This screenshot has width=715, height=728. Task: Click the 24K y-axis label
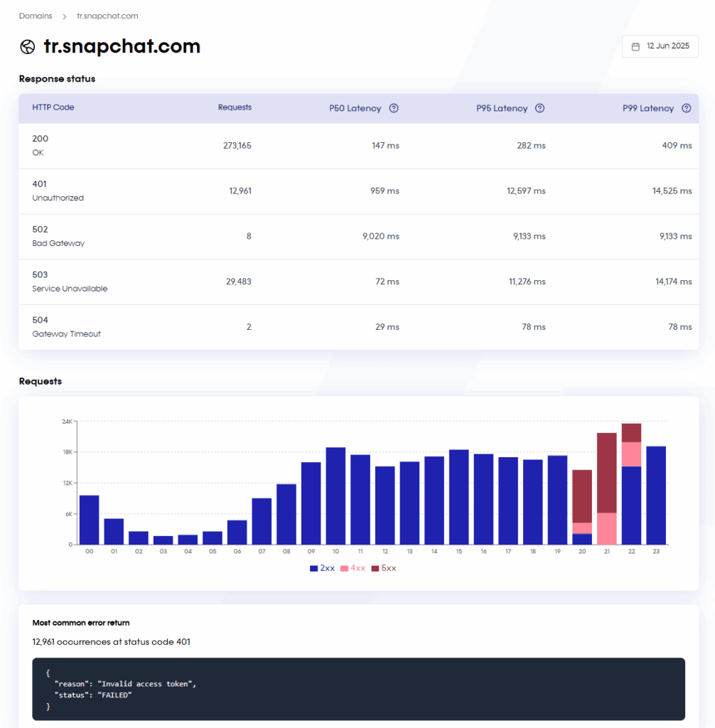coord(68,422)
